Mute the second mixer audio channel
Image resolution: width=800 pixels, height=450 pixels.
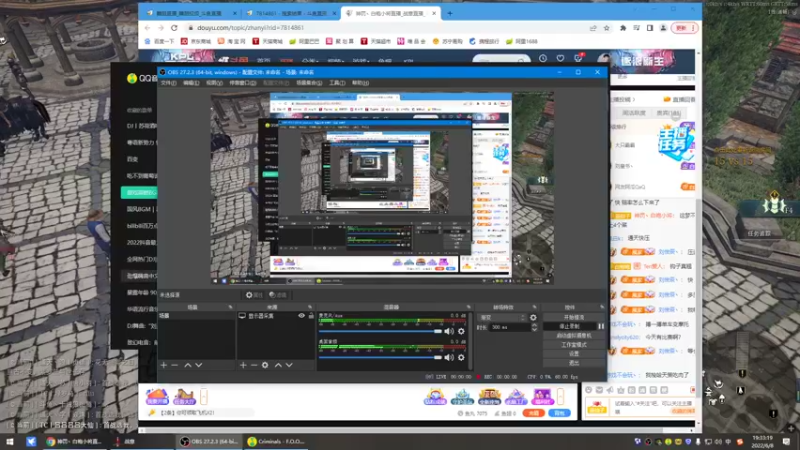tap(449, 358)
